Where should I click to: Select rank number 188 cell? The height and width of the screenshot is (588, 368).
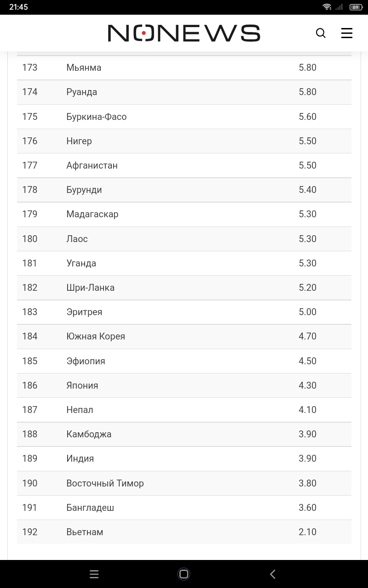pyautogui.click(x=30, y=434)
